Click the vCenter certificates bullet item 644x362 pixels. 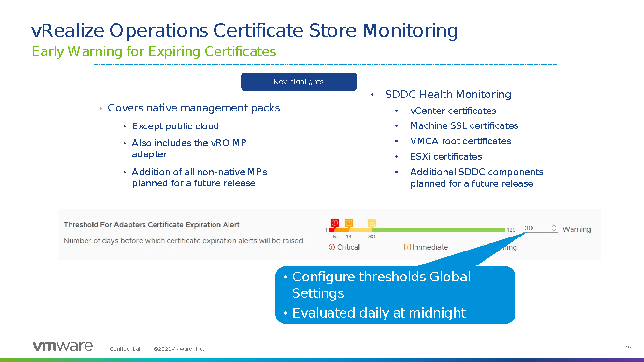(453, 111)
